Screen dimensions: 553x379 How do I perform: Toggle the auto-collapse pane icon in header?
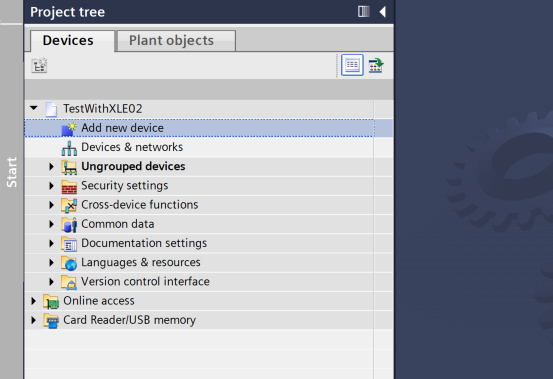(364, 12)
